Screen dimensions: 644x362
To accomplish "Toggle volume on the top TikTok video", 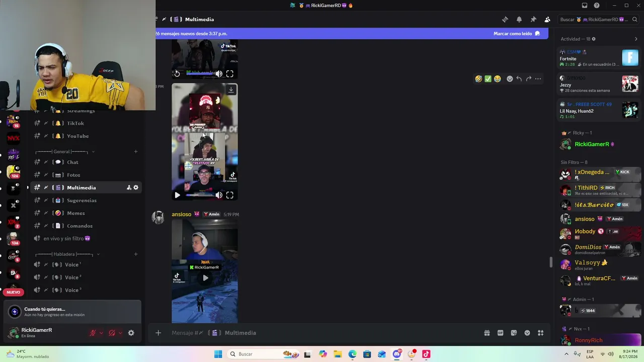I will (219, 74).
